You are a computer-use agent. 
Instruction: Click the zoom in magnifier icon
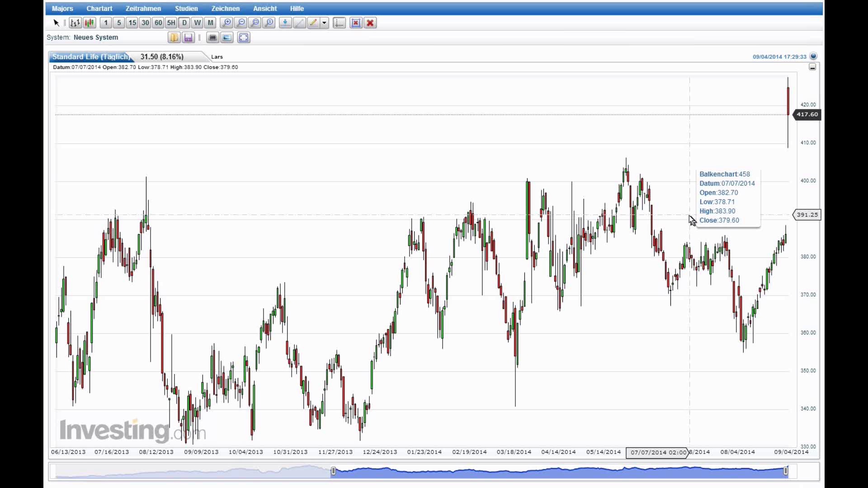tap(226, 23)
